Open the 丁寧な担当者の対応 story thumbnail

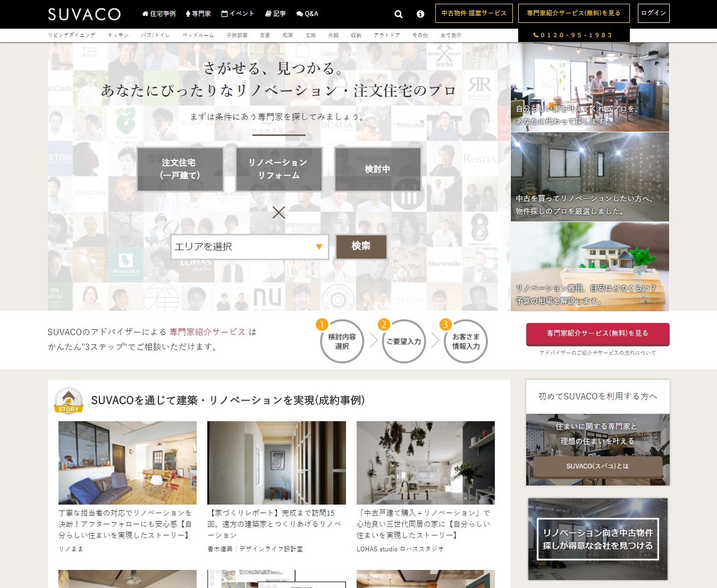point(127,463)
